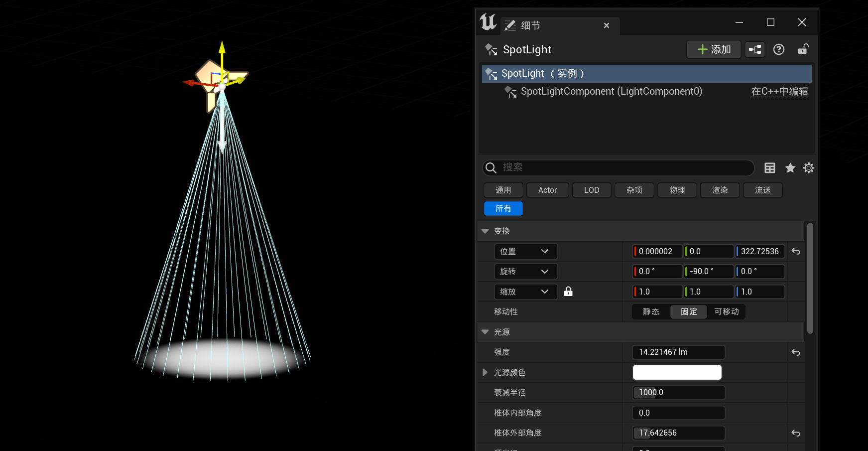The width and height of the screenshot is (868, 451).
Task: Set mobility to 可移动 (Movable)
Action: pos(726,312)
